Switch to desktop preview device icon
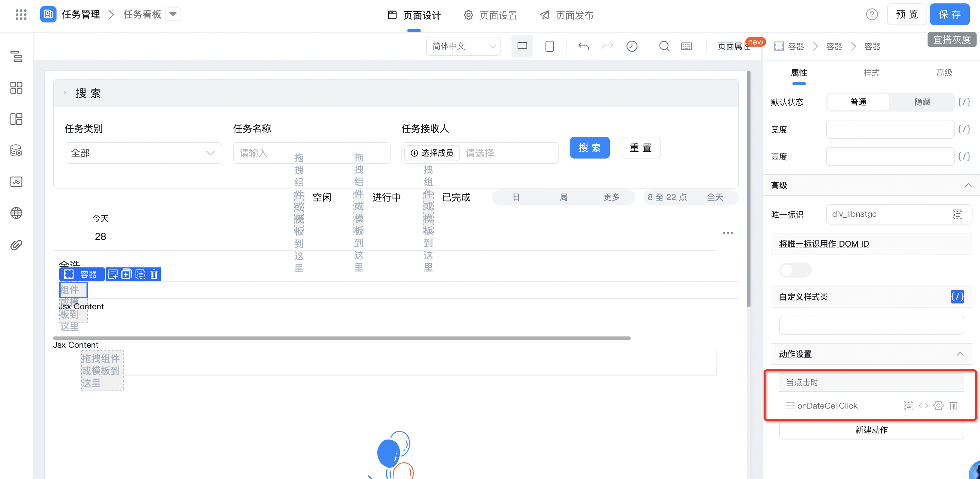Image resolution: width=980 pixels, height=479 pixels. 522,46
